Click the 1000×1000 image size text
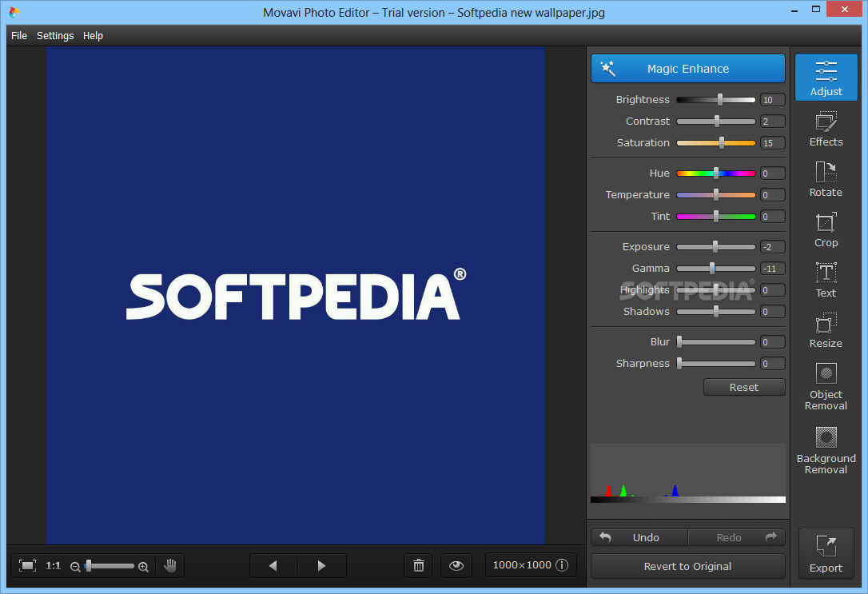The height and width of the screenshot is (594, 868). coord(522,565)
